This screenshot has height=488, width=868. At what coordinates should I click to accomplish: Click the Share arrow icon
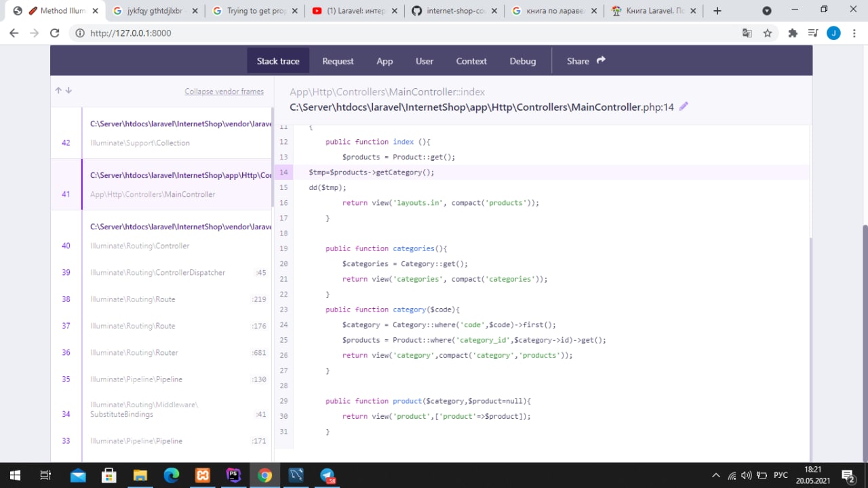pyautogui.click(x=601, y=60)
